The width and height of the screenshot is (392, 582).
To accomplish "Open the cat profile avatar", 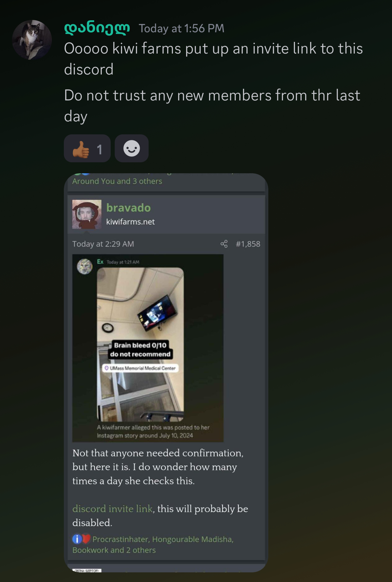I will tap(32, 40).
